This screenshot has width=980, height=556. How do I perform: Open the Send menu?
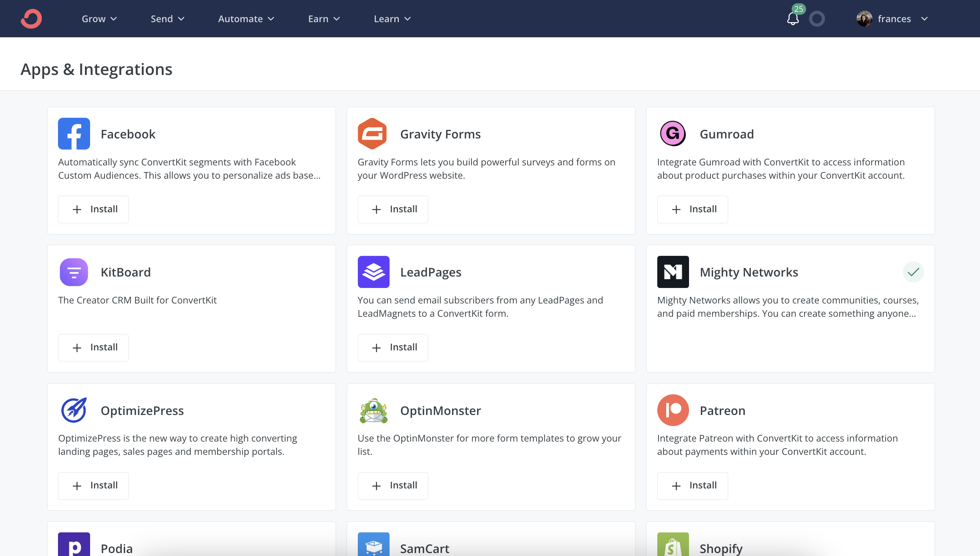pyautogui.click(x=168, y=19)
